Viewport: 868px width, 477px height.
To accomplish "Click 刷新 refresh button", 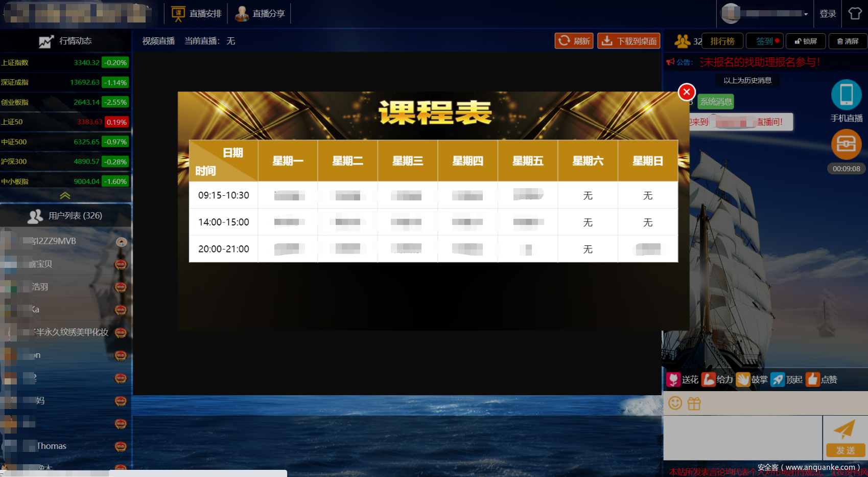I will click(574, 41).
